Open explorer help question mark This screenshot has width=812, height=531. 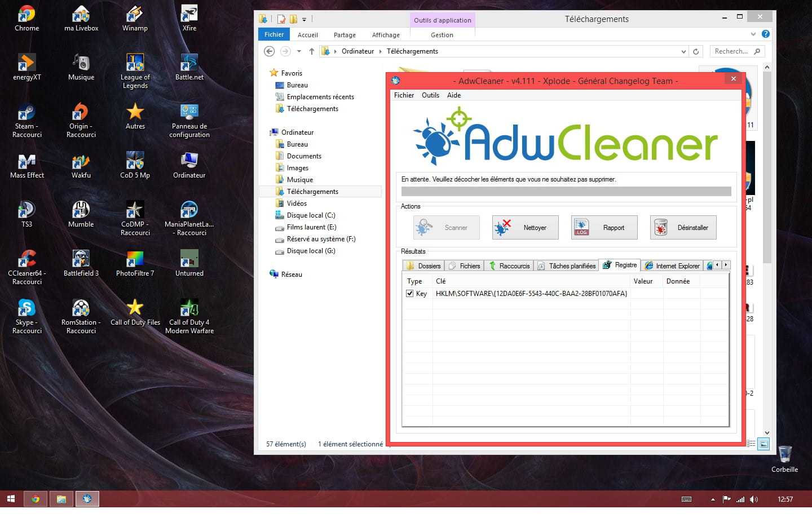click(x=765, y=34)
